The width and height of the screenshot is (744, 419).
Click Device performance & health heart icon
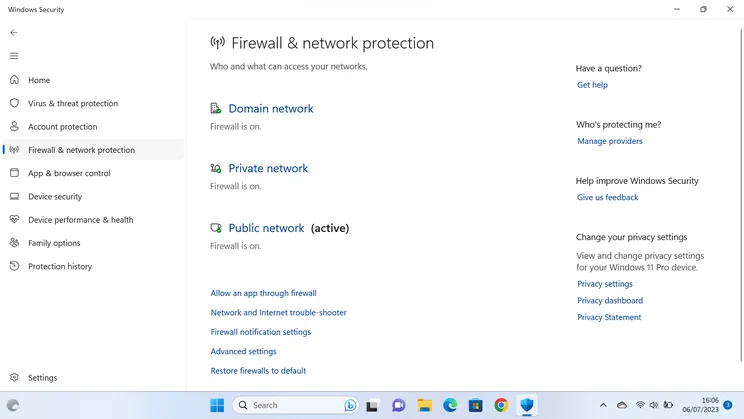click(x=14, y=219)
